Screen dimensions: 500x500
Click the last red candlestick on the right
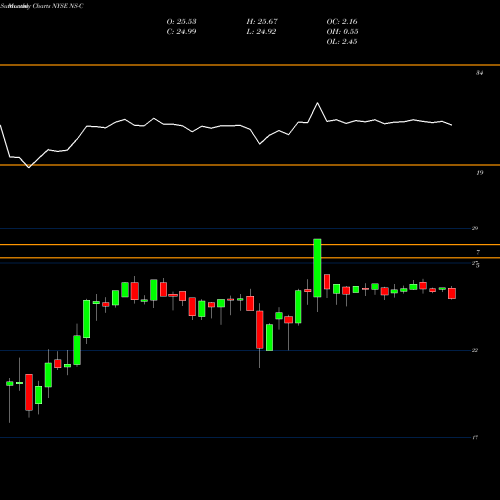point(452,294)
